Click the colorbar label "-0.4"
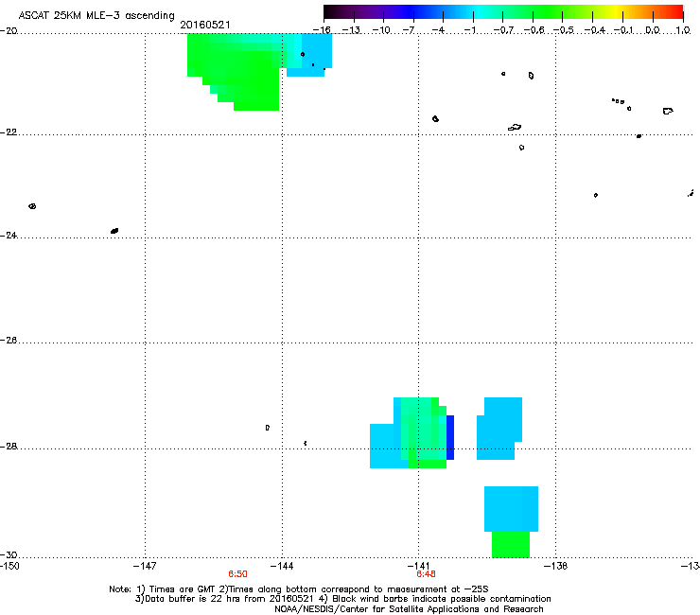Viewport: 700px width, 615px height. pos(595,30)
